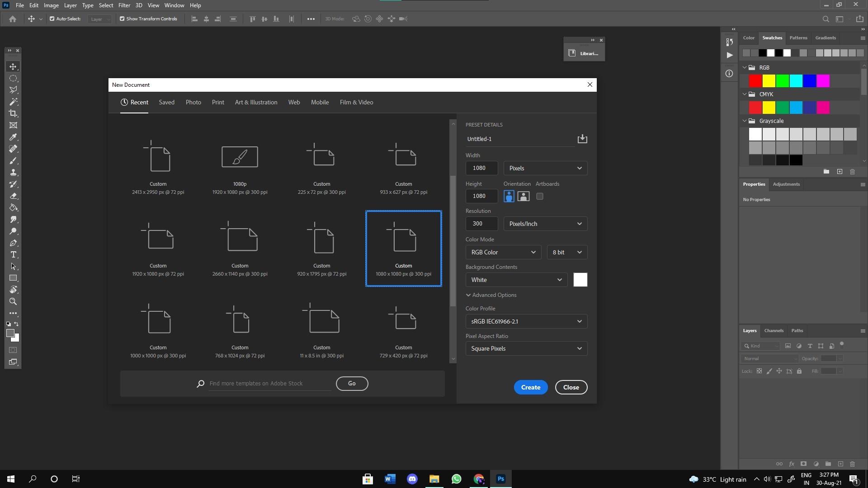Open the RGB Color mode dropdown

pos(503,252)
